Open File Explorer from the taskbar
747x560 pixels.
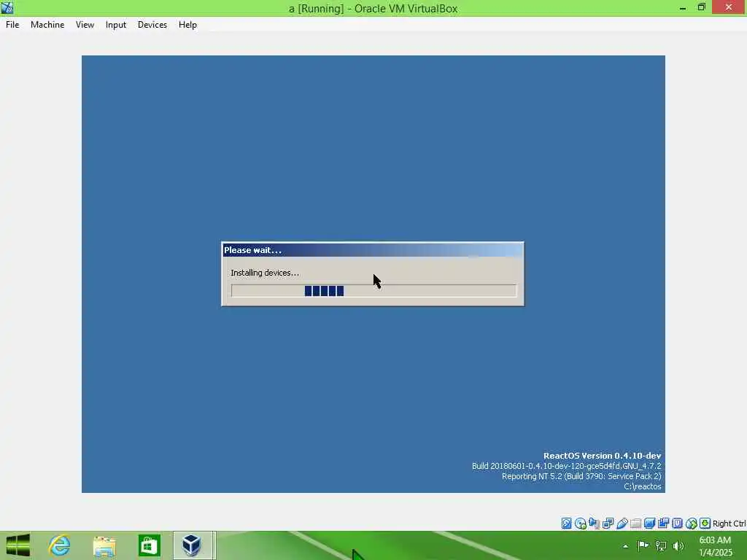104,545
